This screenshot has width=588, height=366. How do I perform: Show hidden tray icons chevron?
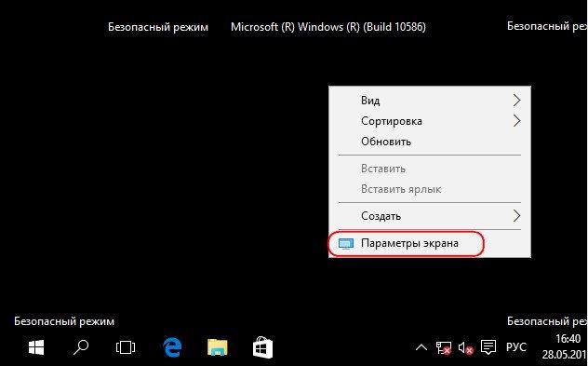pos(421,348)
